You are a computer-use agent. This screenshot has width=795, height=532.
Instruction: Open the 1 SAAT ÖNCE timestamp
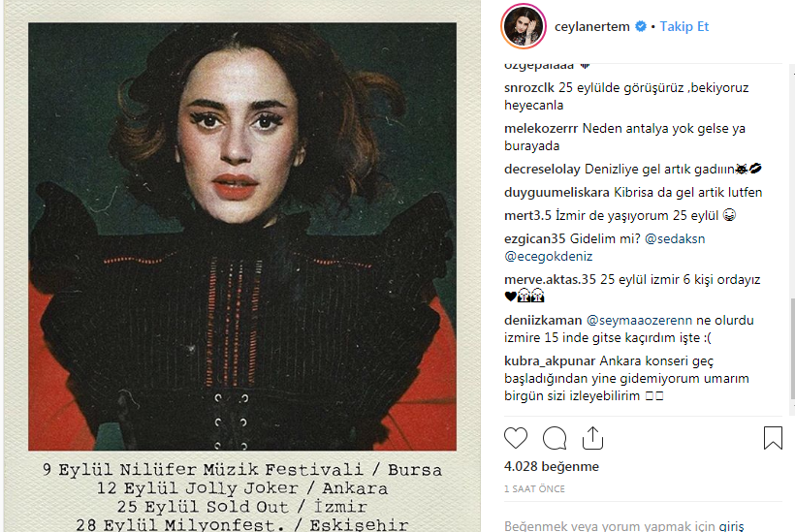(x=534, y=489)
